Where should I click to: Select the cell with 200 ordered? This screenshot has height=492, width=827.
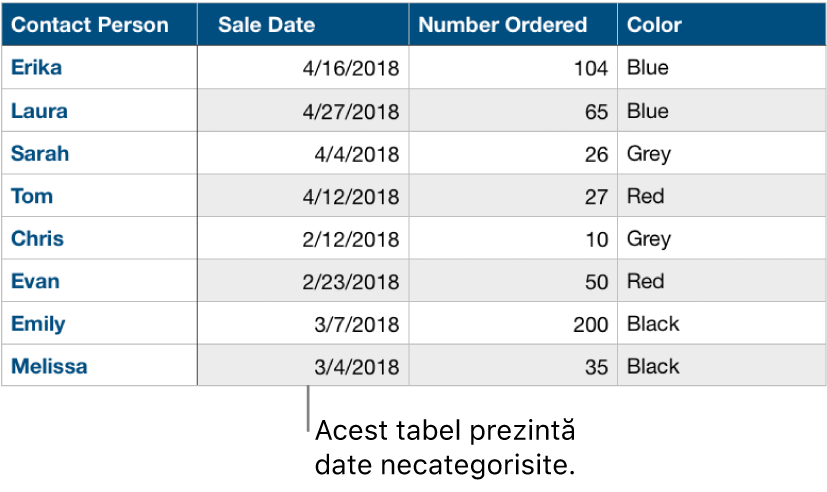click(x=591, y=325)
